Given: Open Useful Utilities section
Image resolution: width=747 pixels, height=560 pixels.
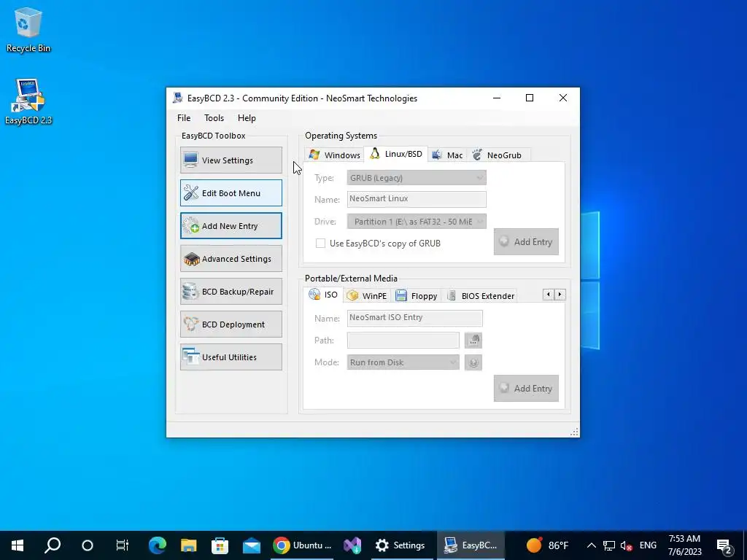Looking at the screenshot, I should coord(231,357).
